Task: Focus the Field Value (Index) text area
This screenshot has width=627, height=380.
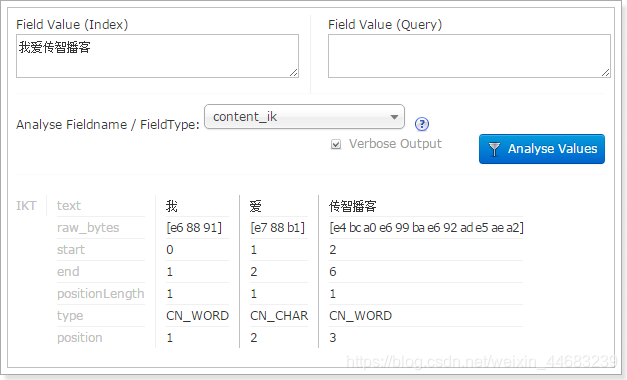Action: 158,56
